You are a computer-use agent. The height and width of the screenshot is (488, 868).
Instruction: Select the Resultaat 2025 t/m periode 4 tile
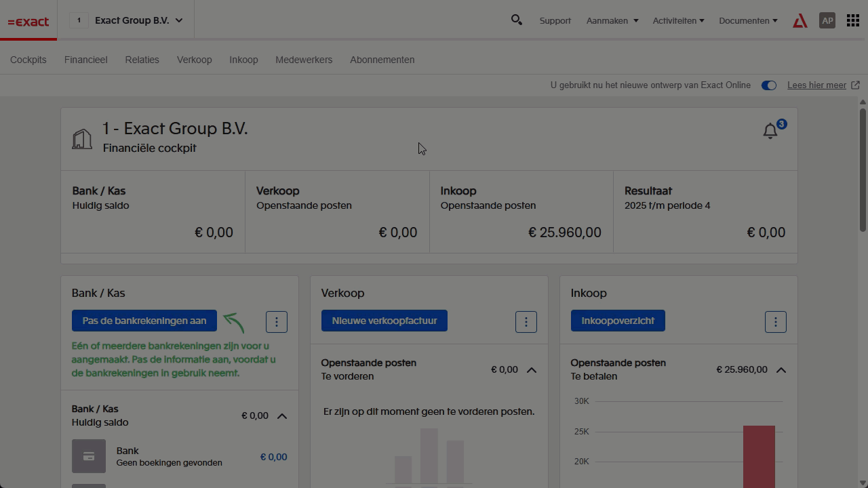[705, 211]
